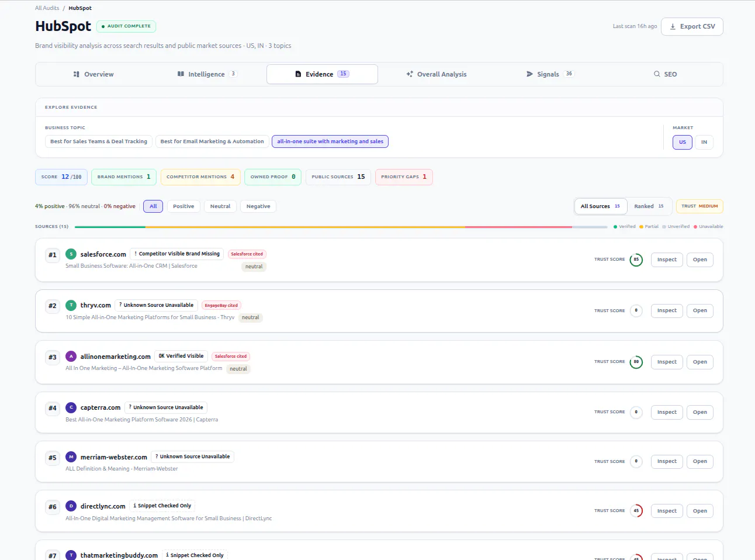Click the Signals arrow icon
The image size is (755, 560).
pos(529,74)
